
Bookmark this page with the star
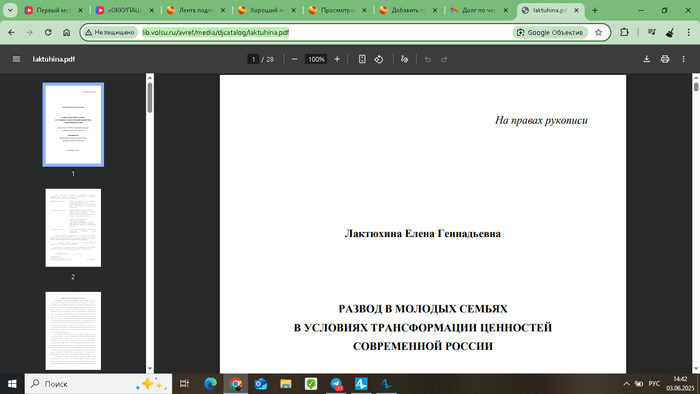click(x=599, y=32)
